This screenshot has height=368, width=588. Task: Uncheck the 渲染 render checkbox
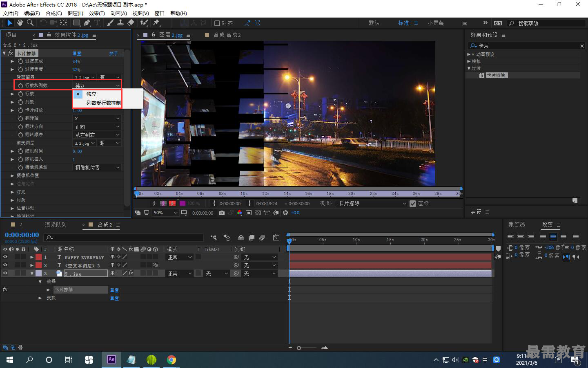[413, 204]
